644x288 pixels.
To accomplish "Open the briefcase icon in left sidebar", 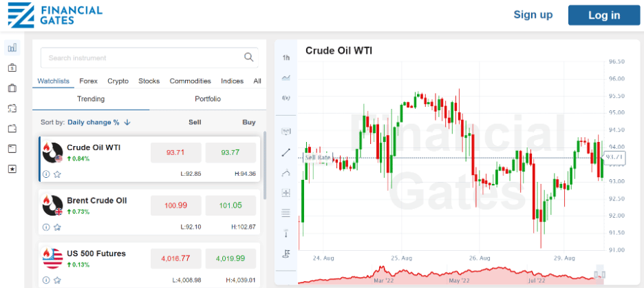I will tap(12, 88).
